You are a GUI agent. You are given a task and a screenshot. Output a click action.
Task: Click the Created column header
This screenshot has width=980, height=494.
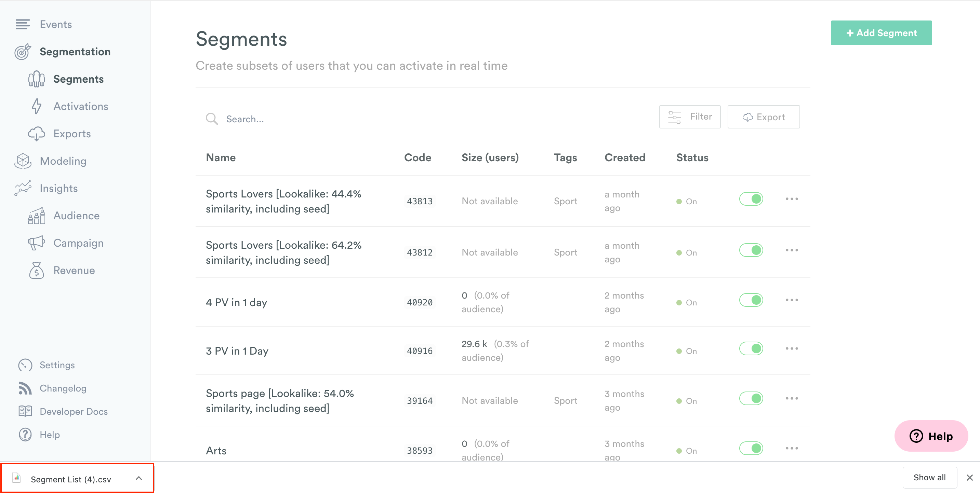625,158
